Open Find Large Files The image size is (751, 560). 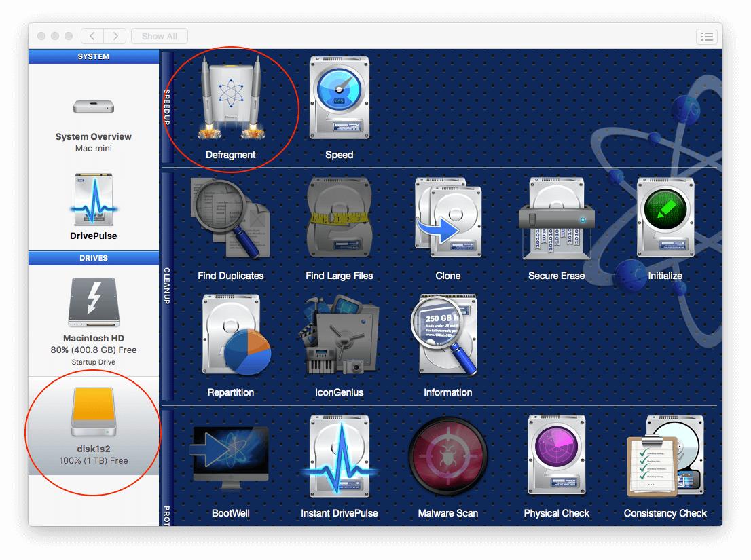pyautogui.click(x=339, y=221)
